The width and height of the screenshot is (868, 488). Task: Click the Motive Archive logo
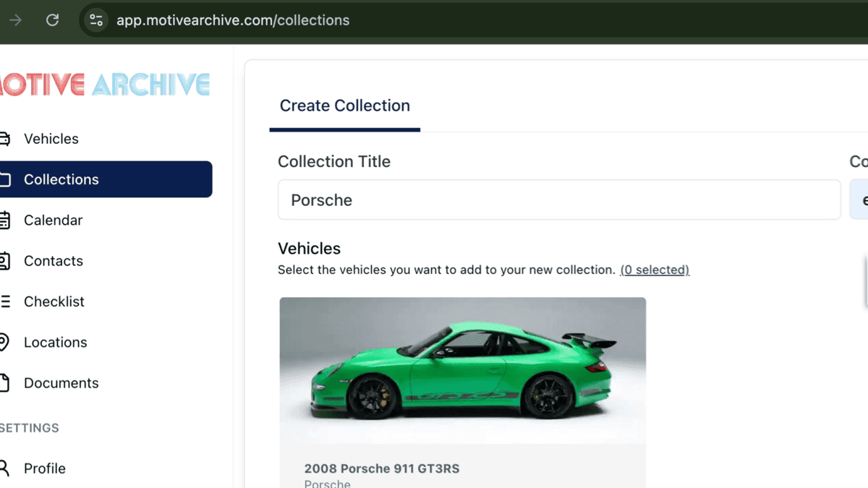pyautogui.click(x=105, y=85)
